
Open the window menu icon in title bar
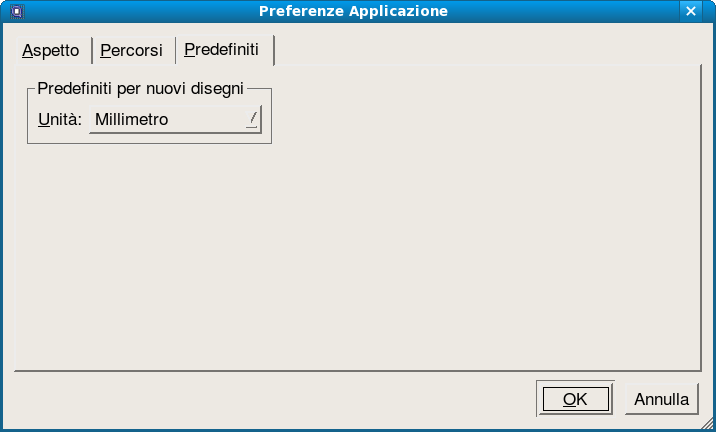point(14,12)
